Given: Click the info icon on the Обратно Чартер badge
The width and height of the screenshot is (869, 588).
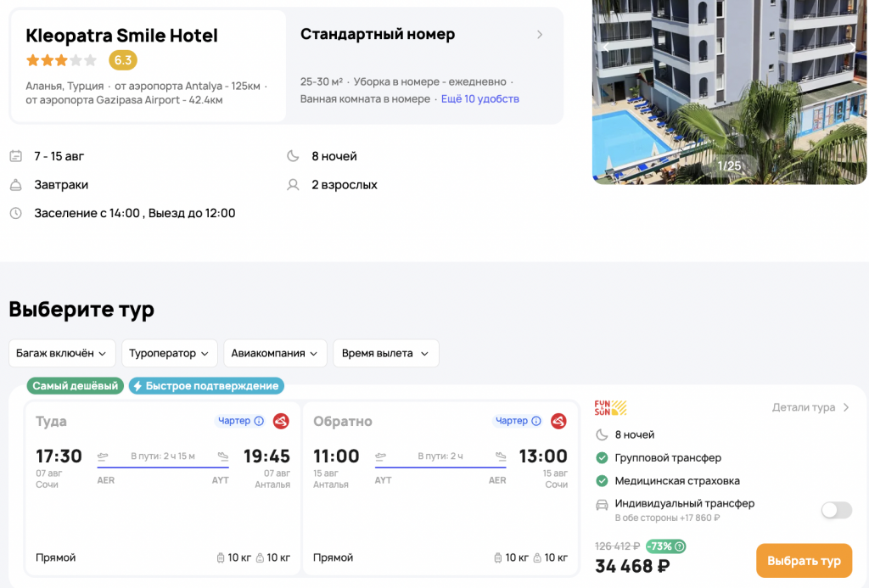Looking at the screenshot, I should pyautogui.click(x=536, y=421).
